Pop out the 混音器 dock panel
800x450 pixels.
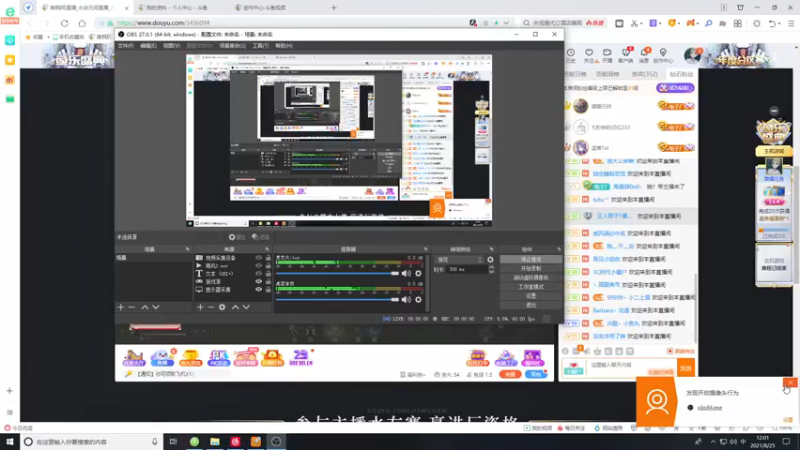click(x=425, y=249)
